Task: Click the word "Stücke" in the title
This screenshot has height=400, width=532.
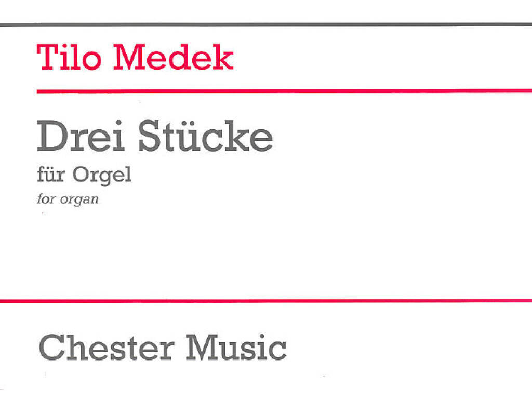Action: click(x=206, y=137)
